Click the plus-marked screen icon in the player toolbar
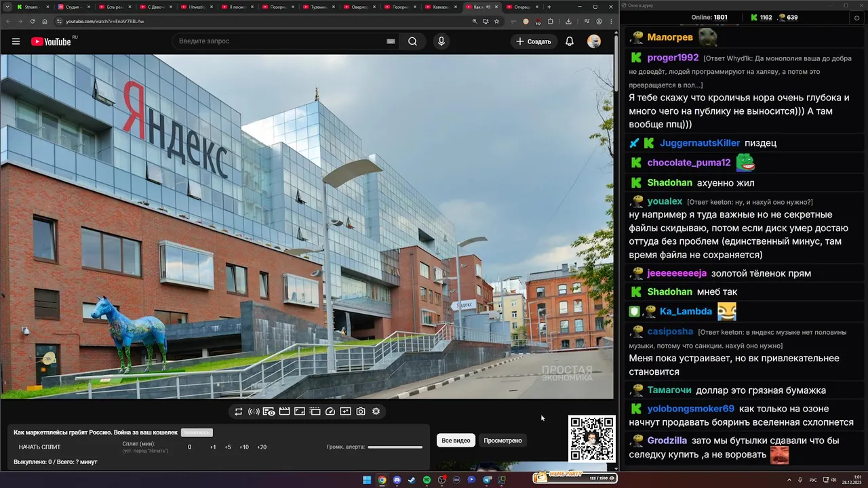Screen dimensions: 868x488 tap(345, 411)
